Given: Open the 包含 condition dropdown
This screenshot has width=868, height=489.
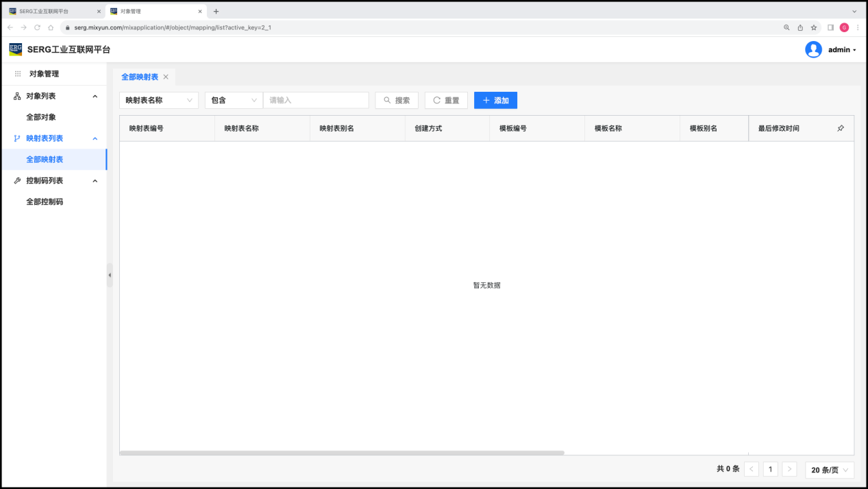Looking at the screenshot, I should tap(233, 101).
